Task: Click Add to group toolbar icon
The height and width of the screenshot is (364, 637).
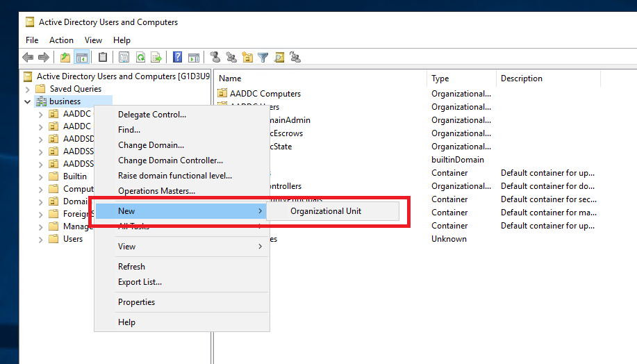Action: (x=295, y=57)
